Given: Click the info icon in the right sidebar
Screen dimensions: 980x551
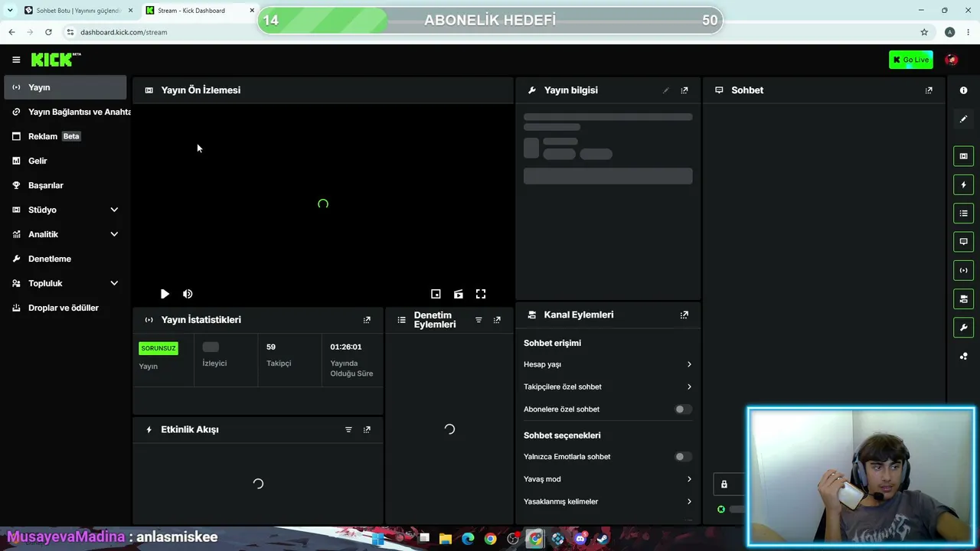Looking at the screenshot, I should (963, 90).
